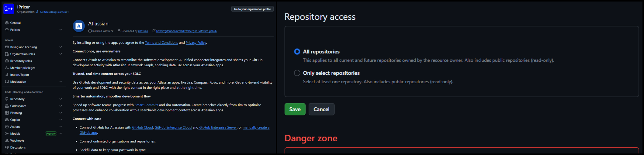Click the Repository sidebar icon
Viewport: 644px width, 155px height.
(x=7, y=99)
